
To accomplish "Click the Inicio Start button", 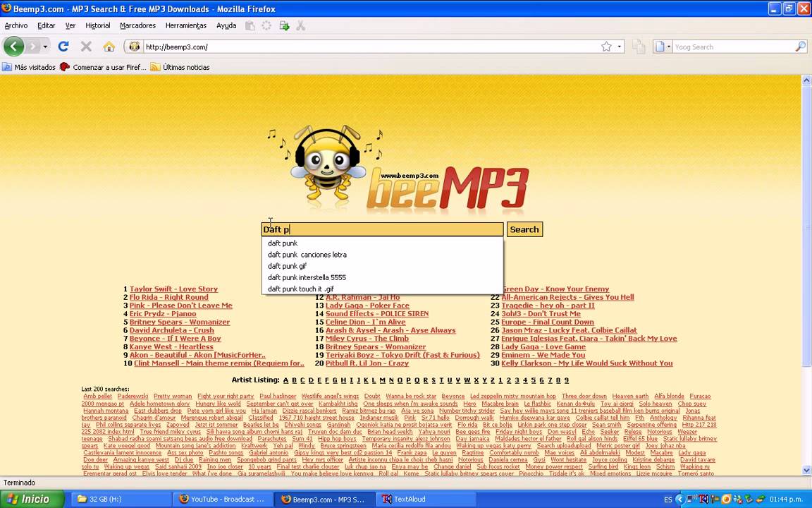I will click(x=32, y=500).
